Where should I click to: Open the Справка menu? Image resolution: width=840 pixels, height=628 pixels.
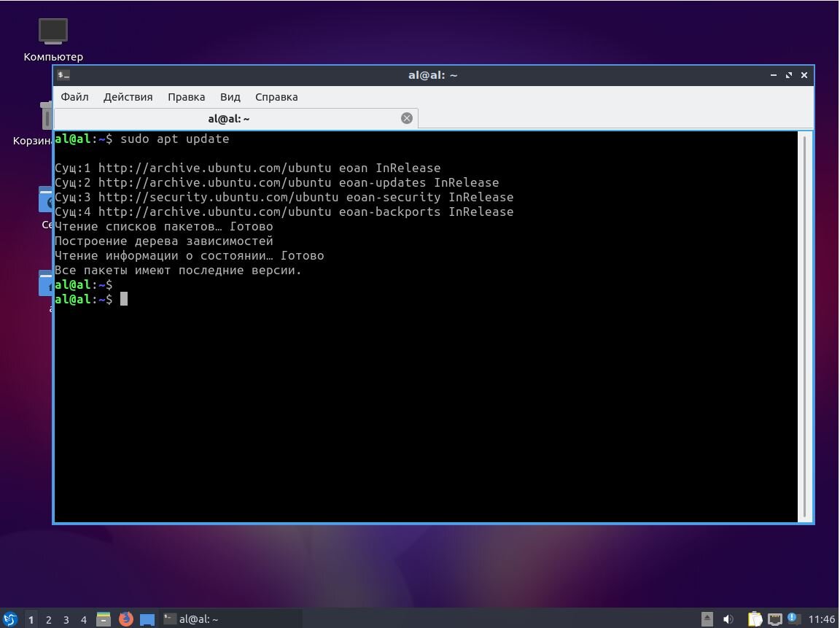[x=276, y=97]
